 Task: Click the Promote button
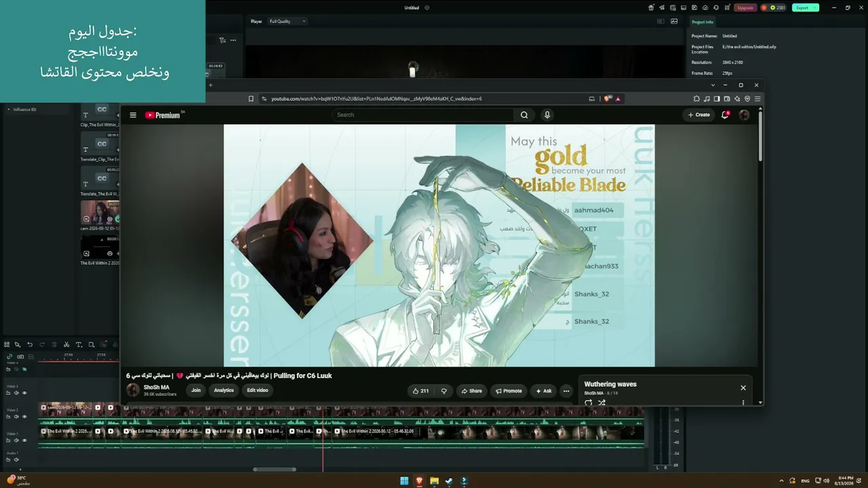(509, 391)
